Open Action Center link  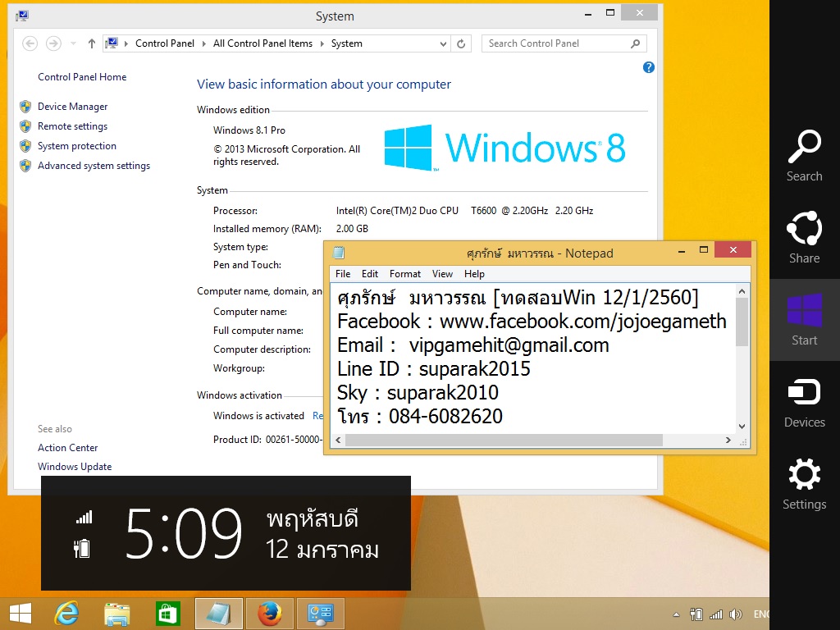(67, 447)
